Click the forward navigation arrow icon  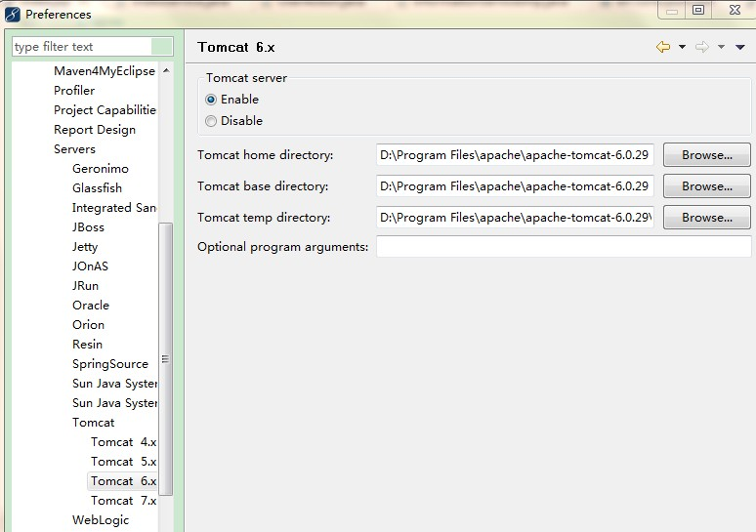pos(702,47)
